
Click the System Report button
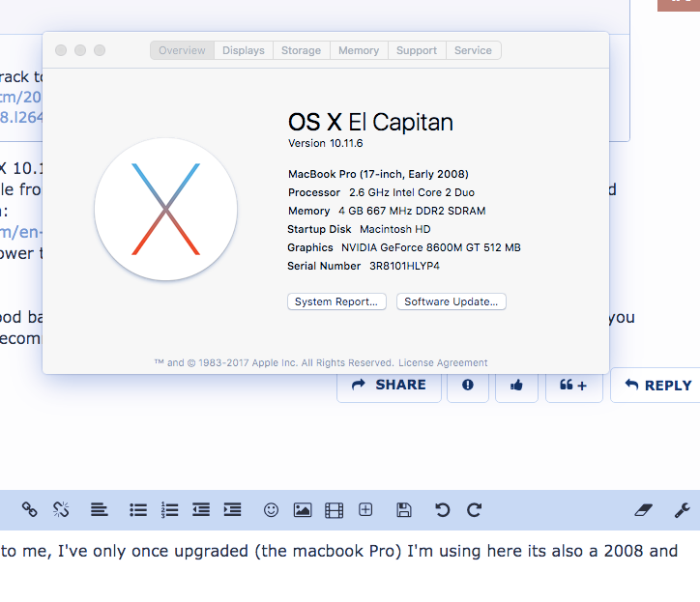pos(336,301)
